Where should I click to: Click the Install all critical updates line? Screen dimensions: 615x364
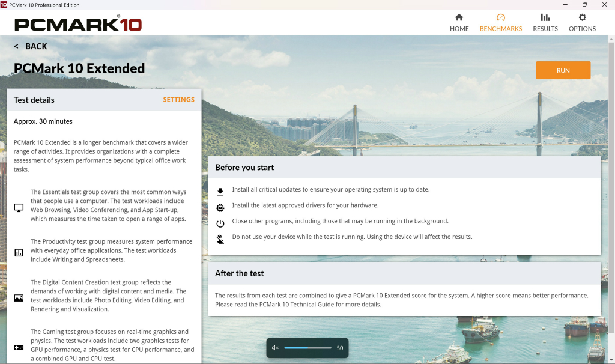click(331, 189)
